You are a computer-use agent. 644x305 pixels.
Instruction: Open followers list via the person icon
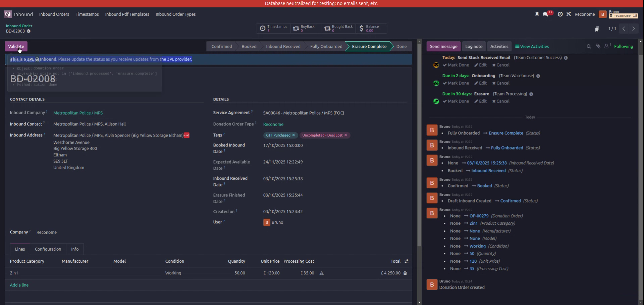click(x=607, y=46)
